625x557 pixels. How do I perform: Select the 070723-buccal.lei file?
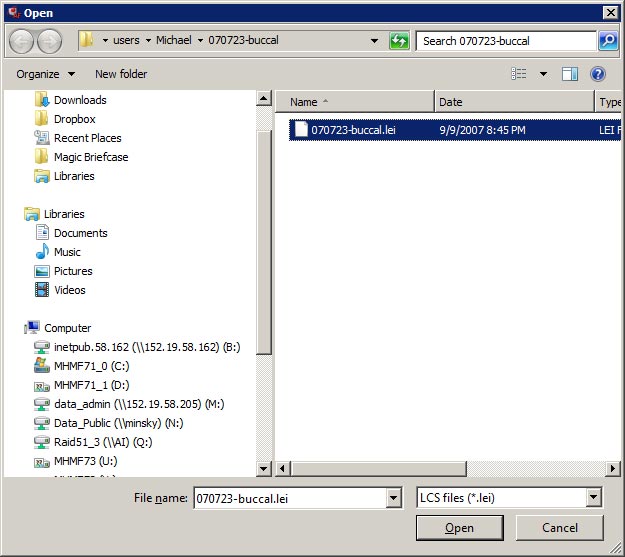pos(353,130)
